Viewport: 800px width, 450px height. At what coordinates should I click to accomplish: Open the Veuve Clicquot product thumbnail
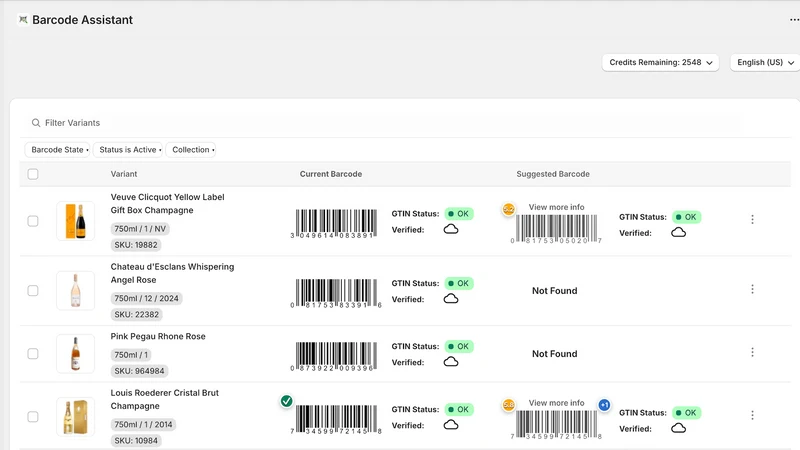76,221
